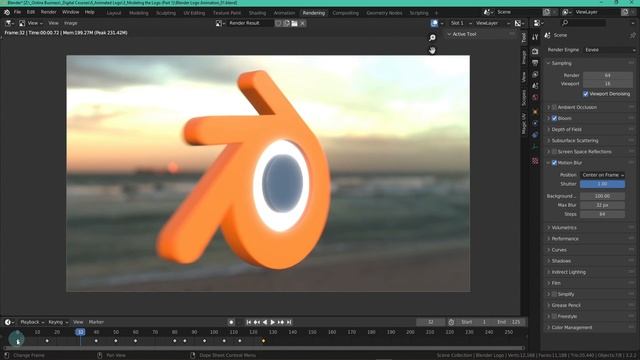The height and width of the screenshot is (360, 640).
Task: Click the Blender logo menu icon
Action: (7, 12)
